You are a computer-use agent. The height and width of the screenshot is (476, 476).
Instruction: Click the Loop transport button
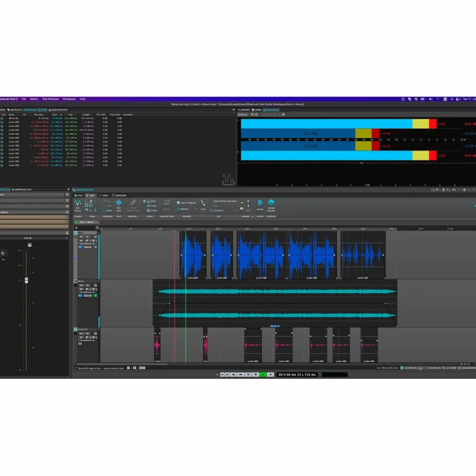coord(248,374)
